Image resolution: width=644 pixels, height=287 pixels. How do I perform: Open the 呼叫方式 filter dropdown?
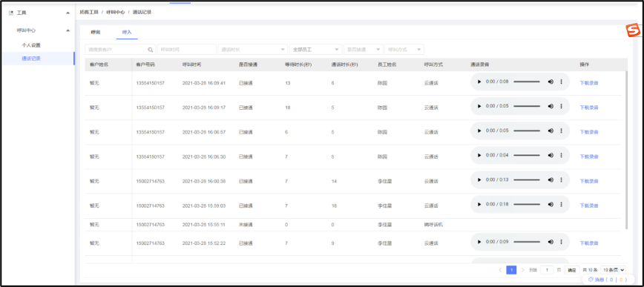(404, 50)
